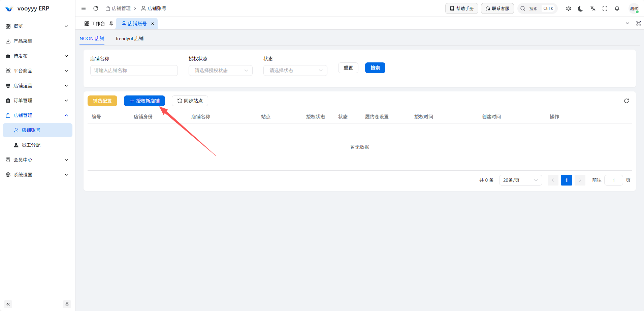The width and height of the screenshot is (644, 311).
Task: Toggle the hamburger menu icon
Action: coord(84,8)
